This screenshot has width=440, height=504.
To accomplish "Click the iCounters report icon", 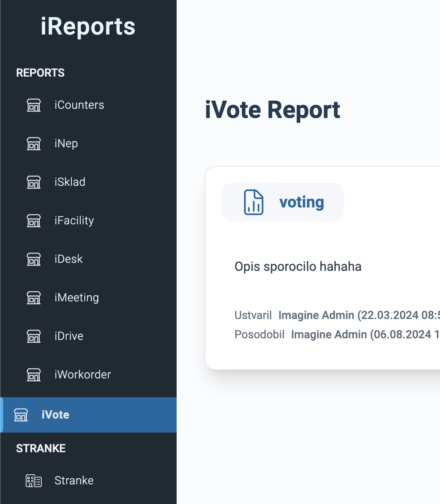I will click(33, 105).
